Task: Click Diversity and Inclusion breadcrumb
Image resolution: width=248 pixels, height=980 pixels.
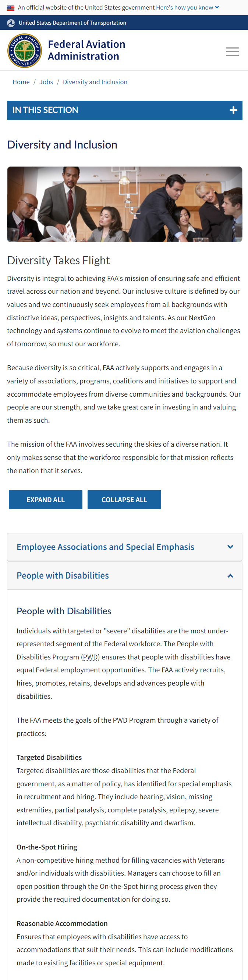Action: click(95, 82)
